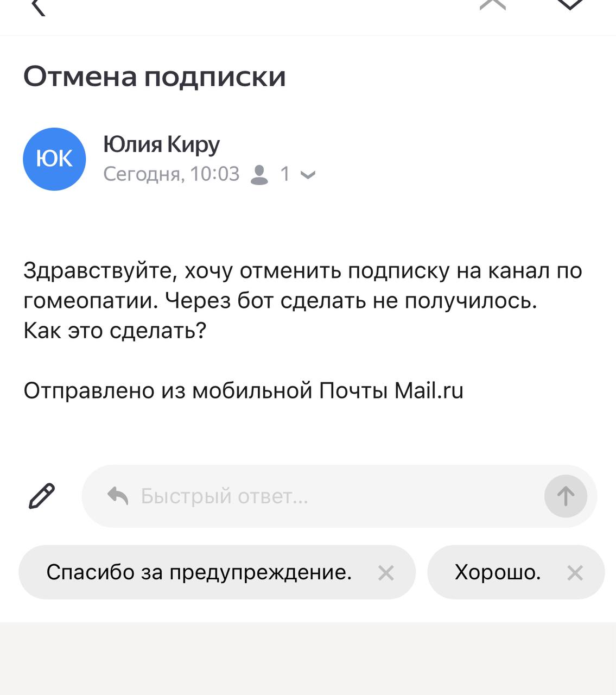This screenshot has width=616, height=695.
Task: Open full reply editor with pencil icon
Action: [42, 496]
